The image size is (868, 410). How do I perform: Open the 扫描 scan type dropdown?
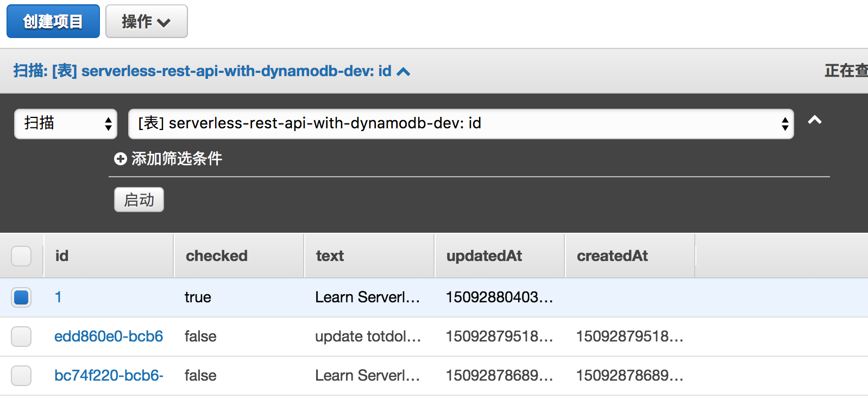[x=66, y=124]
